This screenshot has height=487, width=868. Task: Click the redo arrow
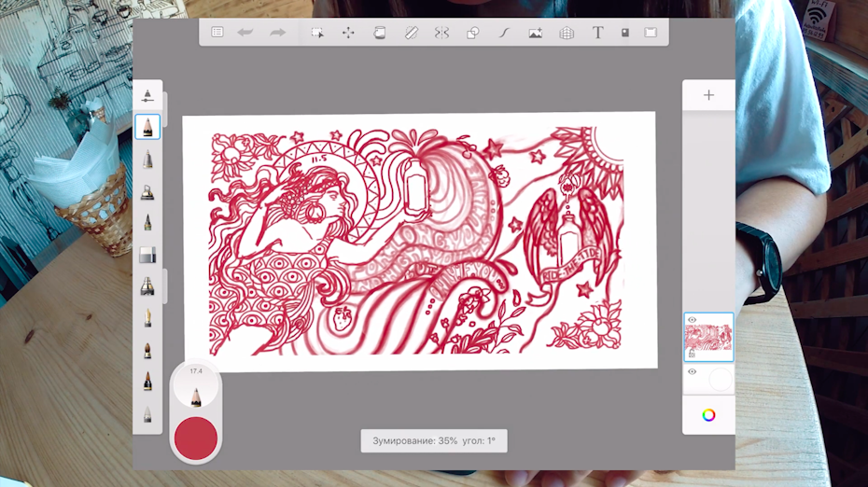pyautogui.click(x=277, y=32)
